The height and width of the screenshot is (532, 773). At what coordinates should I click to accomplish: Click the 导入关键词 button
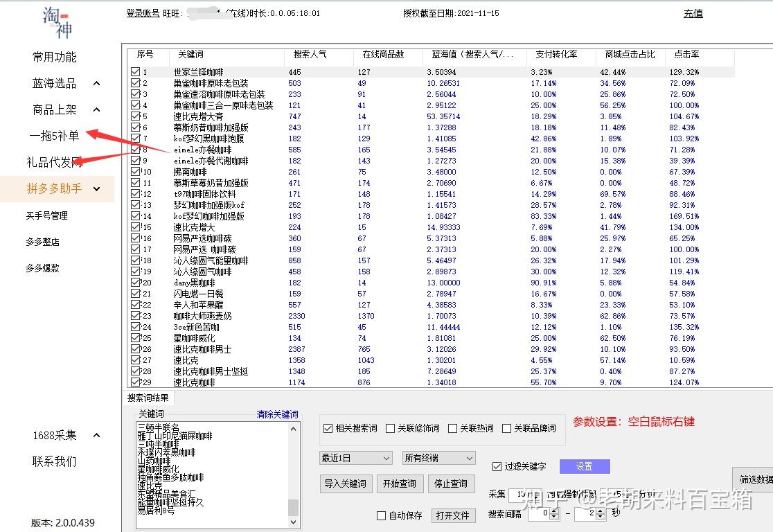point(345,484)
